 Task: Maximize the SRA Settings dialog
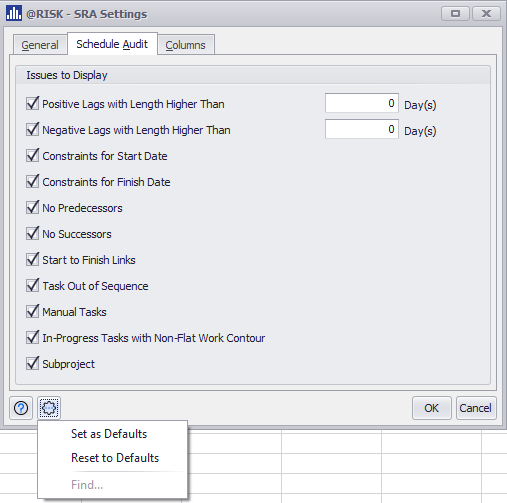(x=455, y=14)
